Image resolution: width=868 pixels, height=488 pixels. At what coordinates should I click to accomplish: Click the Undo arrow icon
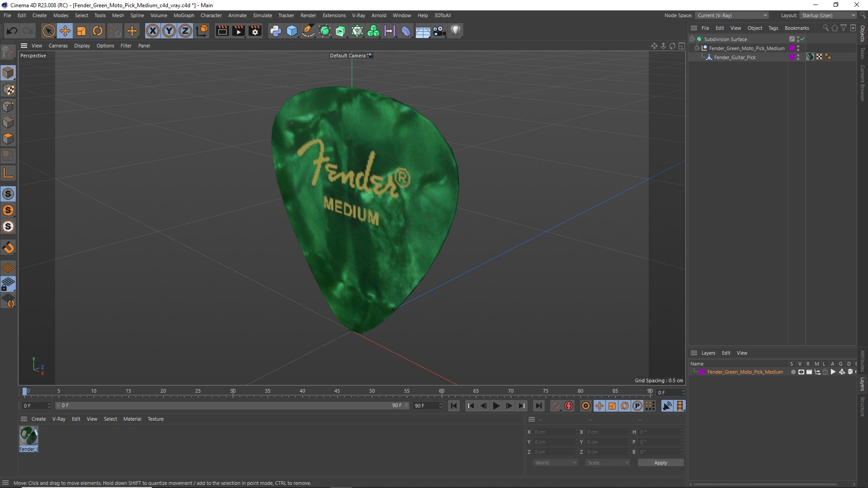[x=12, y=31]
